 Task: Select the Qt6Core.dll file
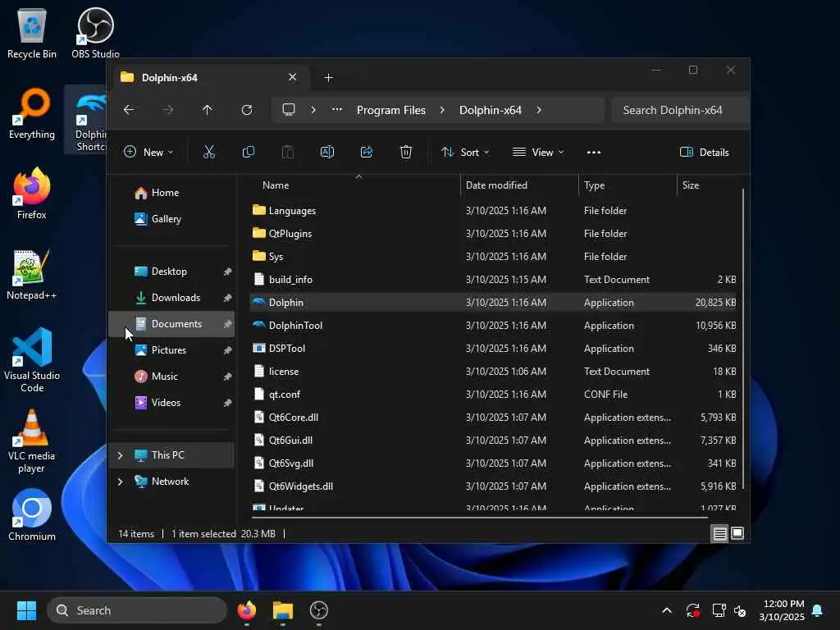[493, 418]
